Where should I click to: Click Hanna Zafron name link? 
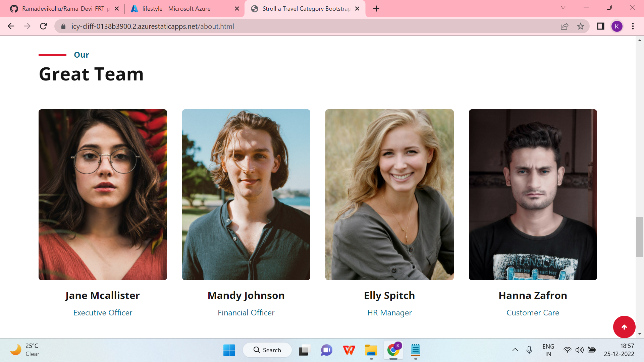pyautogui.click(x=533, y=295)
